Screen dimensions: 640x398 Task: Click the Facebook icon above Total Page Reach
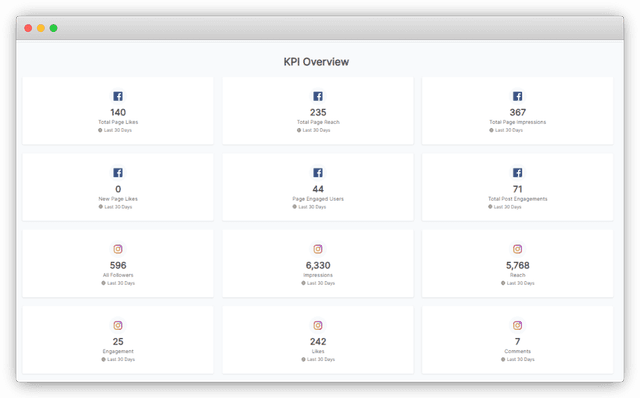318,96
